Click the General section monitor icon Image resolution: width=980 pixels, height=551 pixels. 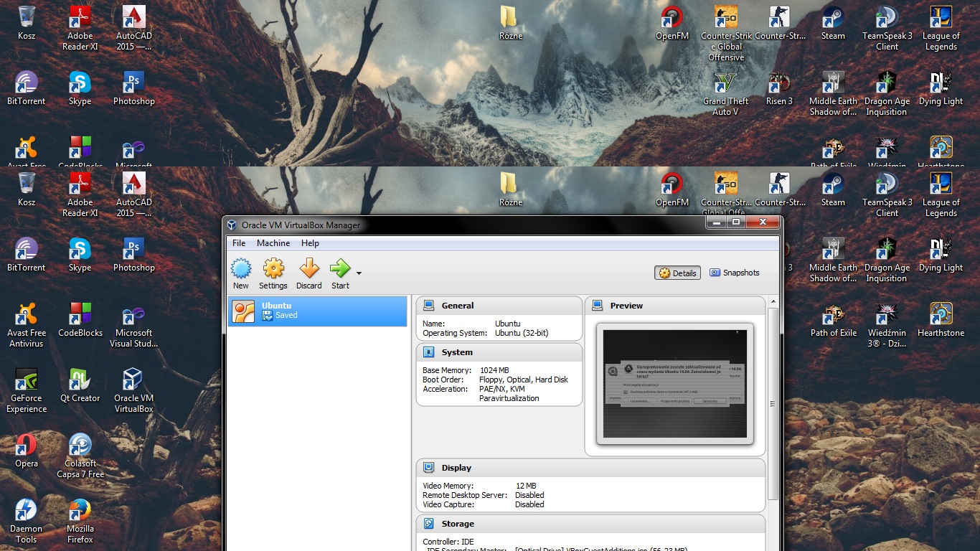pyautogui.click(x=428, y=306)
